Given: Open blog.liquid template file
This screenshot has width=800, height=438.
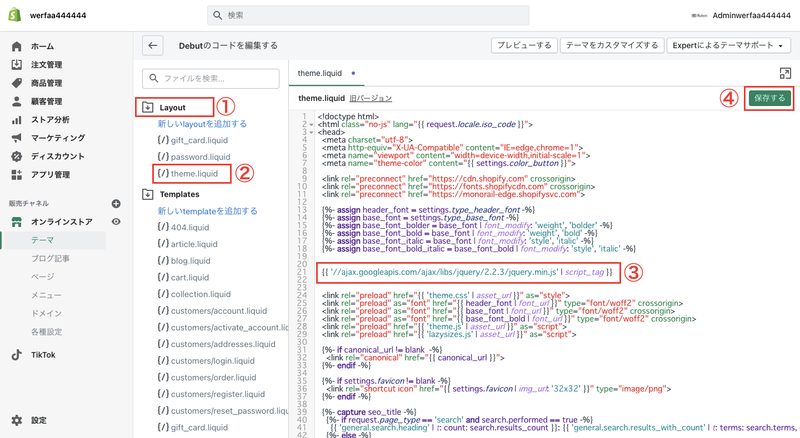Looking at the screenshot, I should (184, 261).
